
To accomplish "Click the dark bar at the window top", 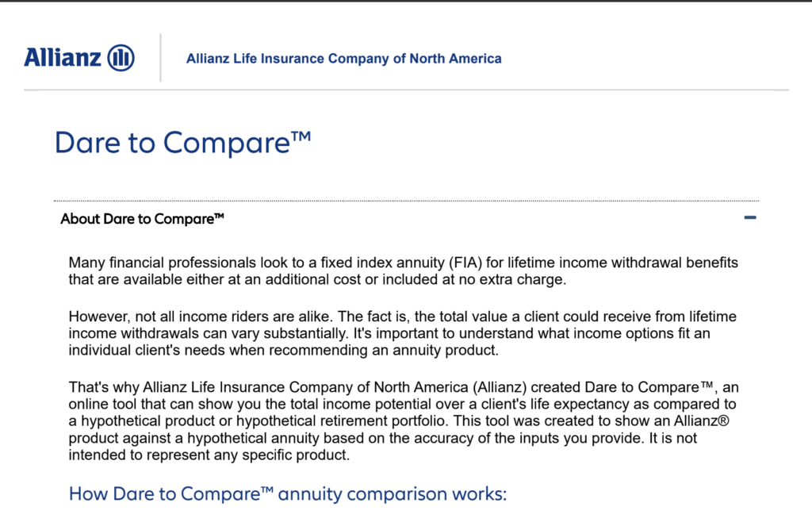I will [x=406, y=1].
